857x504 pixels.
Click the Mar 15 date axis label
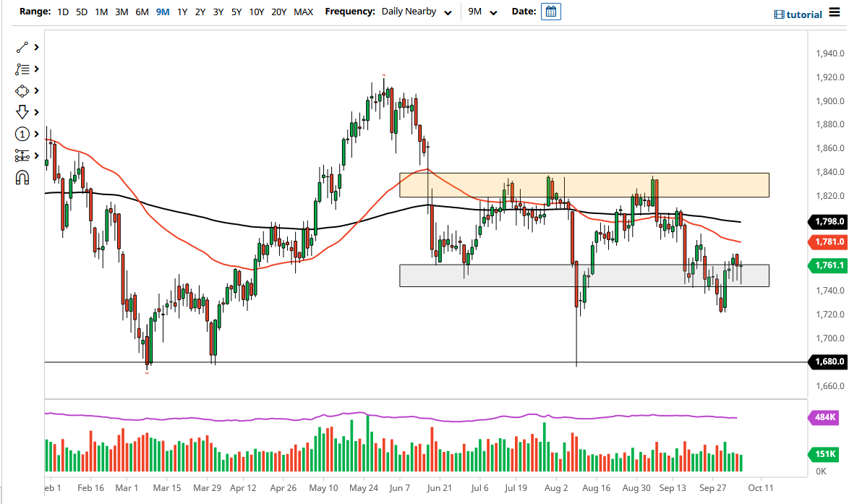167,487
